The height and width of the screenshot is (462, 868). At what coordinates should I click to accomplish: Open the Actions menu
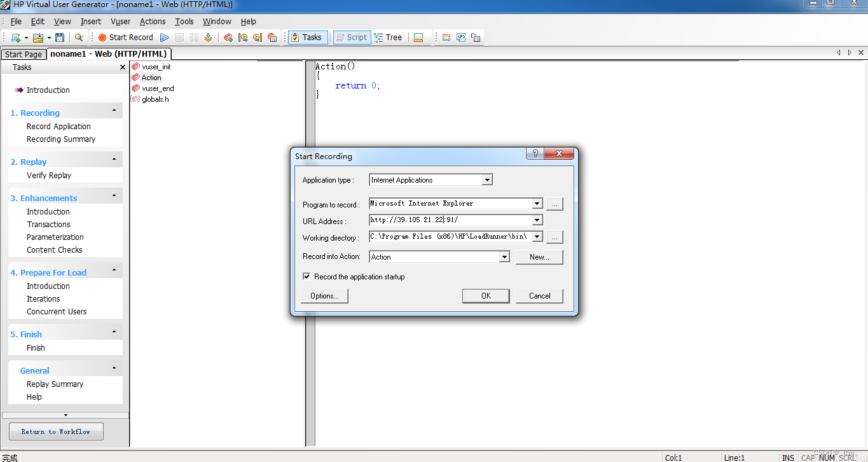(153, 21)
